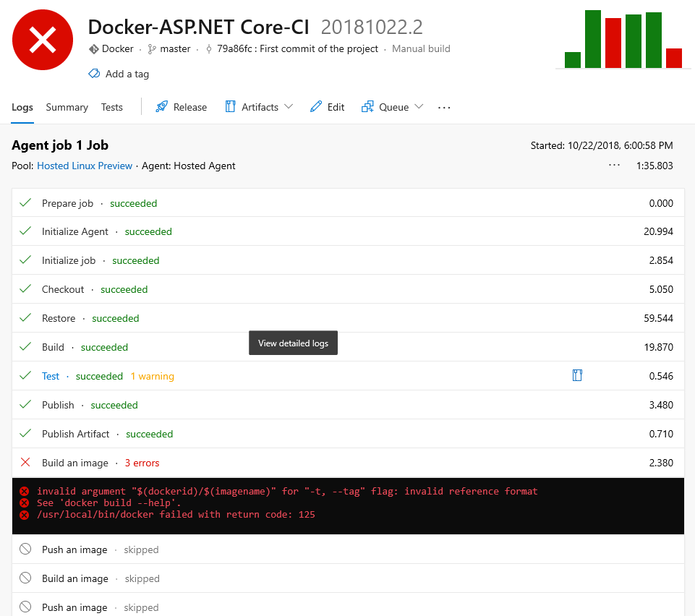This screenshot has height=616, width=695.
Task: Click the green check for Initialize job
Action: (26, 260)
